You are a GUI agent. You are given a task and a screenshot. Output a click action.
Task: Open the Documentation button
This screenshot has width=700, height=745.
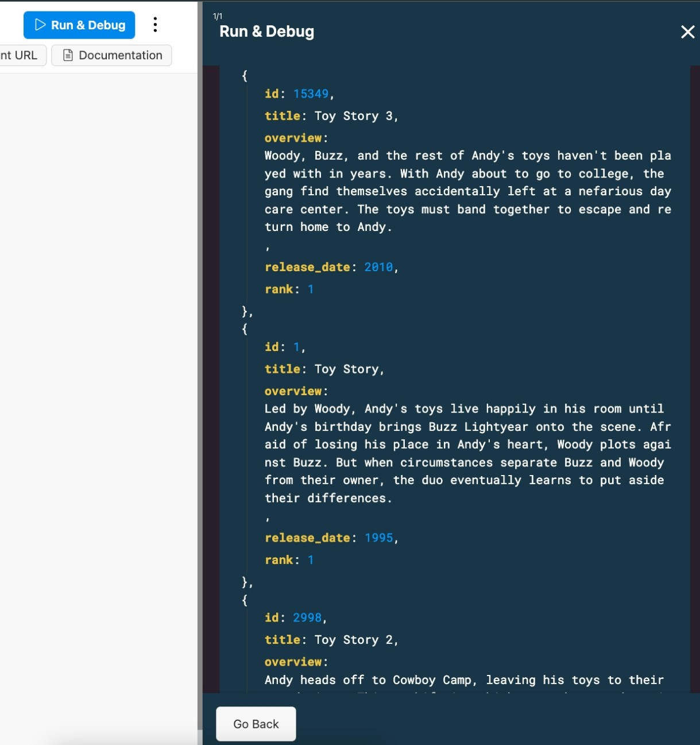tap(111, 55)
